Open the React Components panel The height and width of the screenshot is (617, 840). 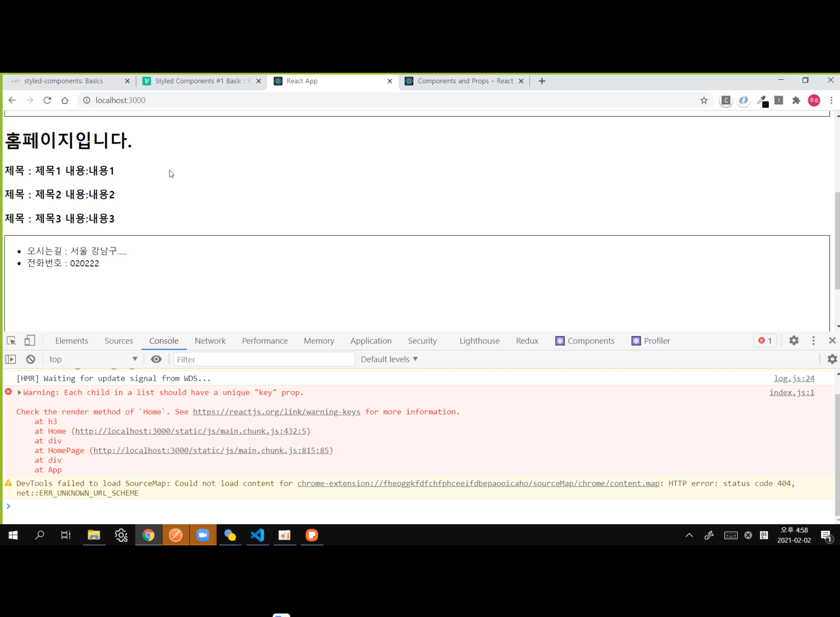(x=585, y=340)
